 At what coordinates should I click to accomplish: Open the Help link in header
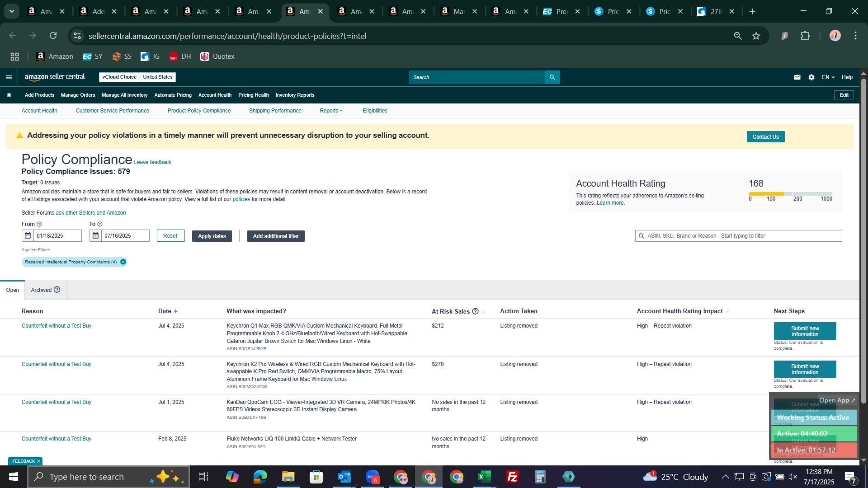847,77
